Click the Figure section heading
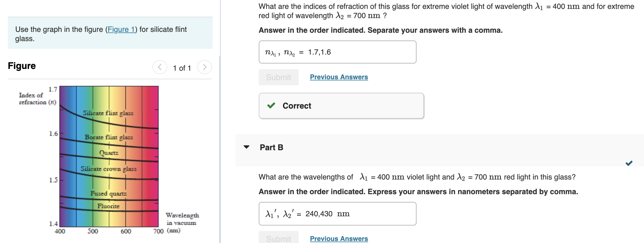 22,66
